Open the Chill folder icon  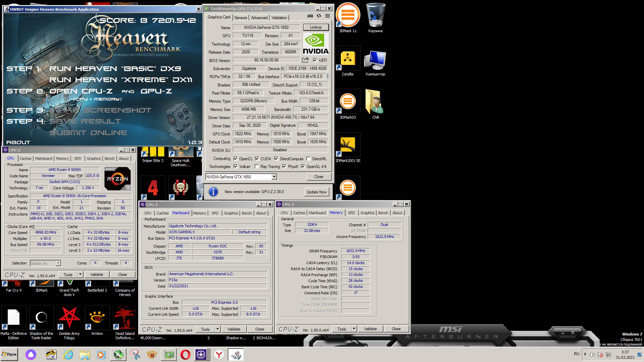[375, 105]
